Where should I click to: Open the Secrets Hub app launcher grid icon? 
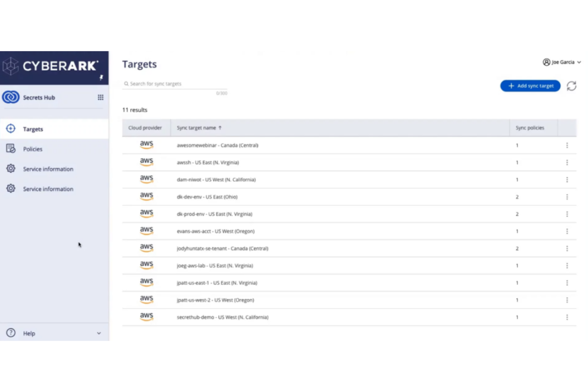pyautogui.click(x=101, y=97)
